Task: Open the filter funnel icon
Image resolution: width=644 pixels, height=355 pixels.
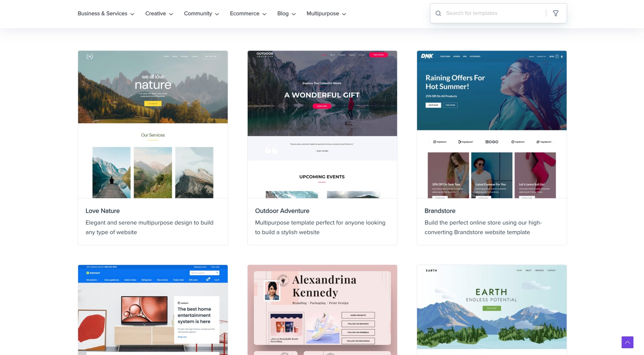Action: 555,13
